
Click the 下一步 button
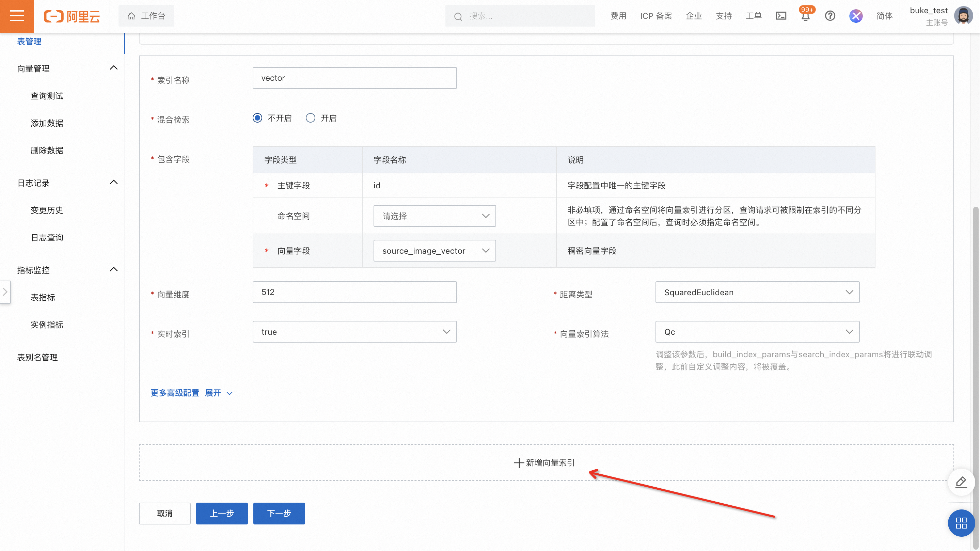click(x=279, y=513)
